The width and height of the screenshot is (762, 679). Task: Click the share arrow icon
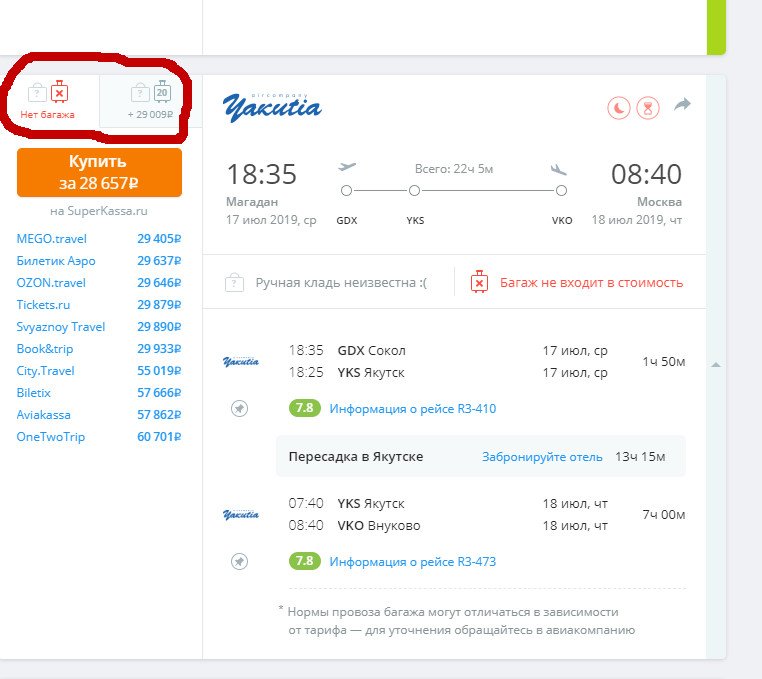tap(682, 104)
